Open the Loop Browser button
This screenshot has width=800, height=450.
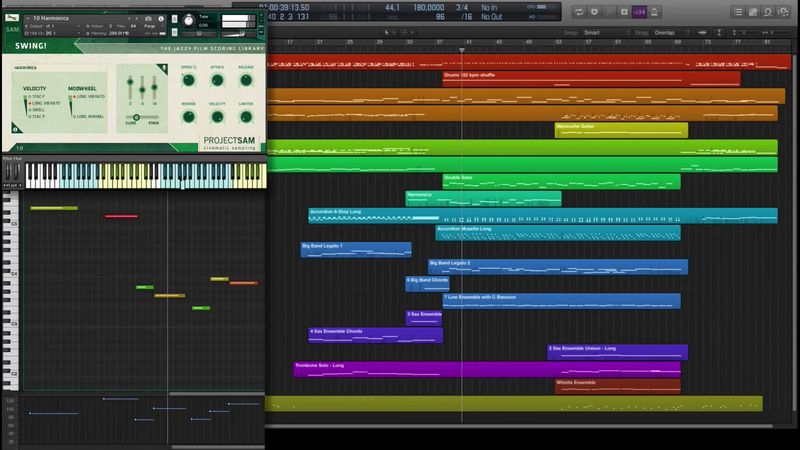pos(768,12)
